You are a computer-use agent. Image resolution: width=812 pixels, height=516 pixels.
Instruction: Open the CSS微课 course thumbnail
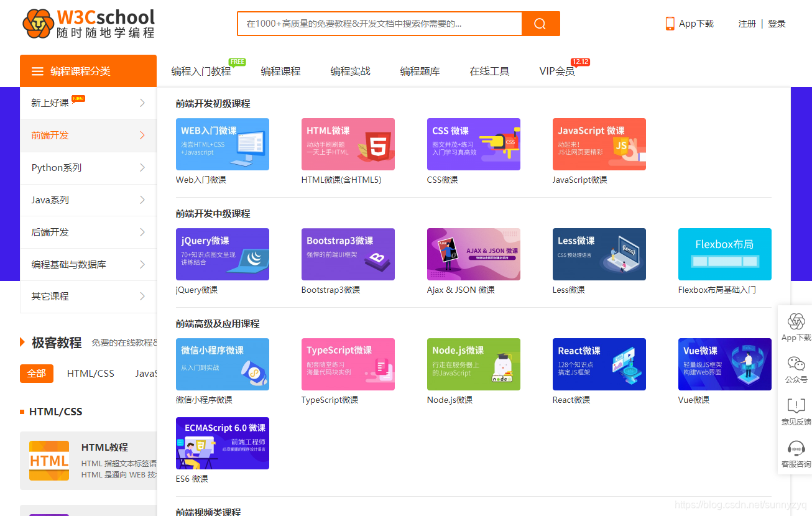474,144
